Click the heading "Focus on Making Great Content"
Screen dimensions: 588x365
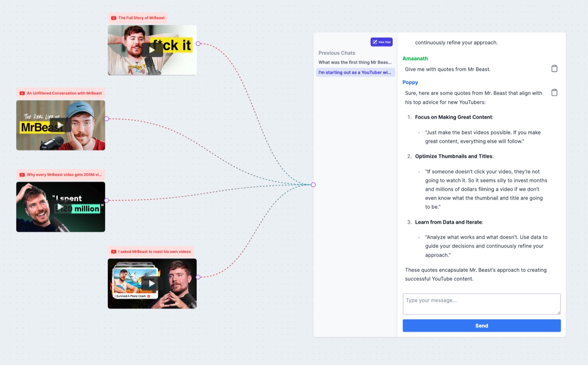[x=454, y=117]
